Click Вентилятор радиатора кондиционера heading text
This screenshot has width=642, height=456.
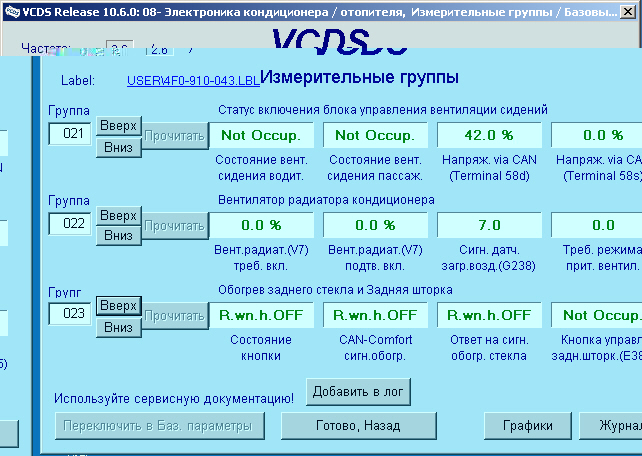pos(326,200)
